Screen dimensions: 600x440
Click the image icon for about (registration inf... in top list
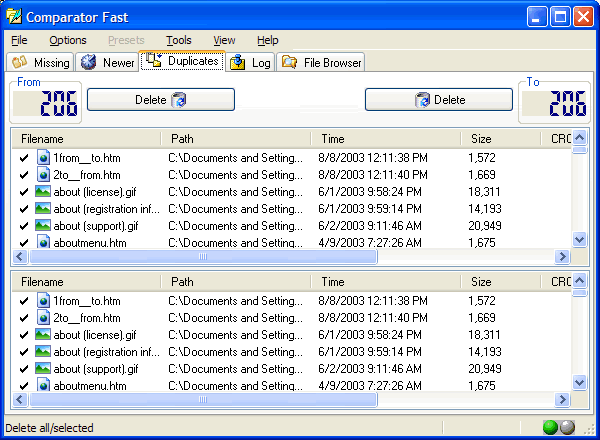[43, 209]
